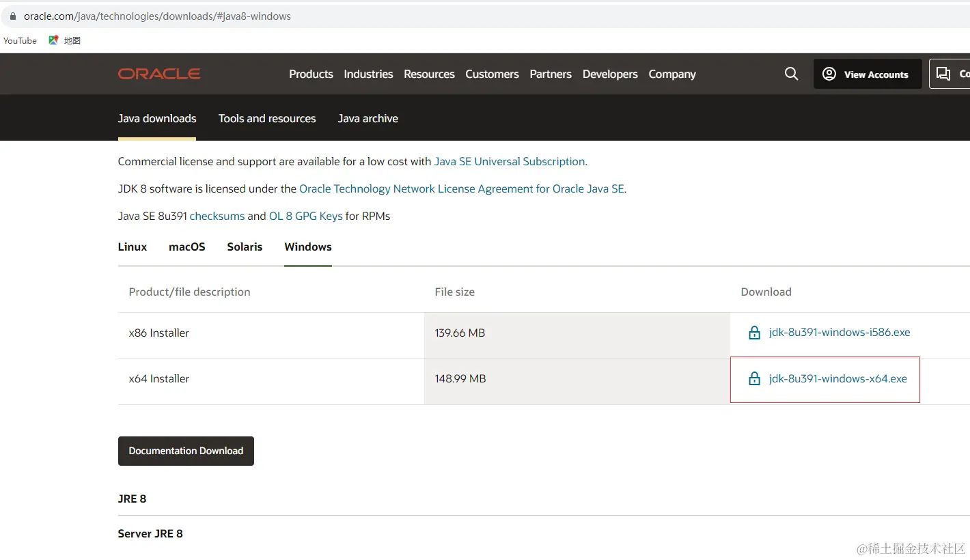970x560 pixels.
Task: Select the macOS platform tab
Action: click(x=187, y=247)
